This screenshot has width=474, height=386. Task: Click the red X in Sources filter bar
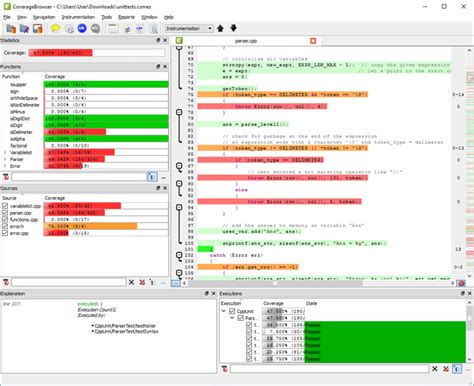(x=142, y=282)
